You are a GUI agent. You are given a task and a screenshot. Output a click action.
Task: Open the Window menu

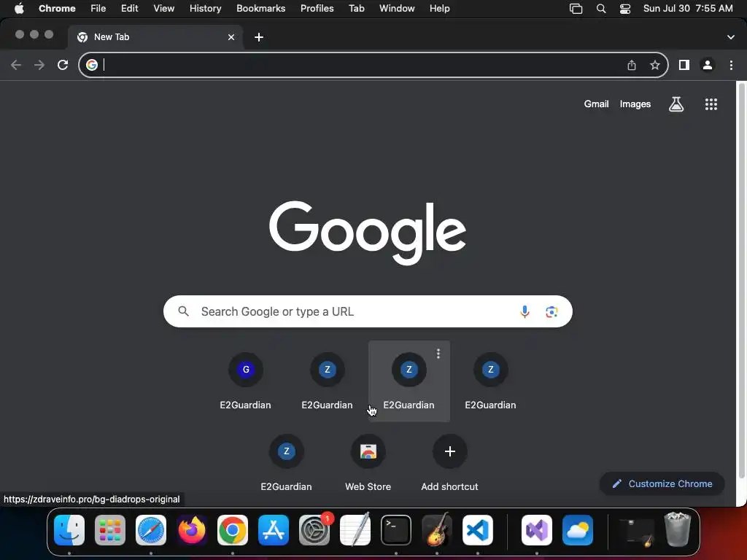click(x=397, y=9)
